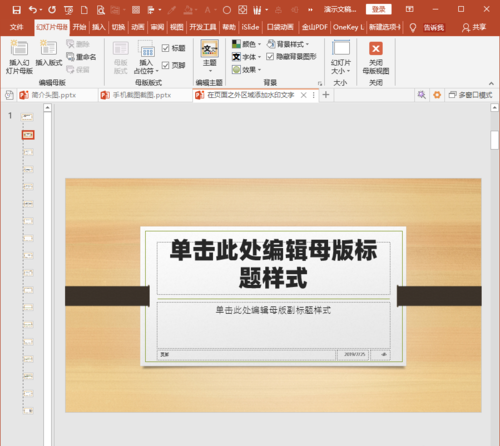The width and height of the screenshot is (500, 446).
Task: Open the OneKey L ribbon tab
Action: coord(348,27)
